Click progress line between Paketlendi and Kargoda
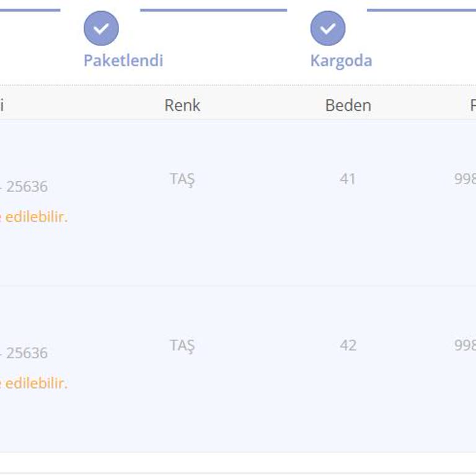476x476 pixels. click(x=213, y=11)
